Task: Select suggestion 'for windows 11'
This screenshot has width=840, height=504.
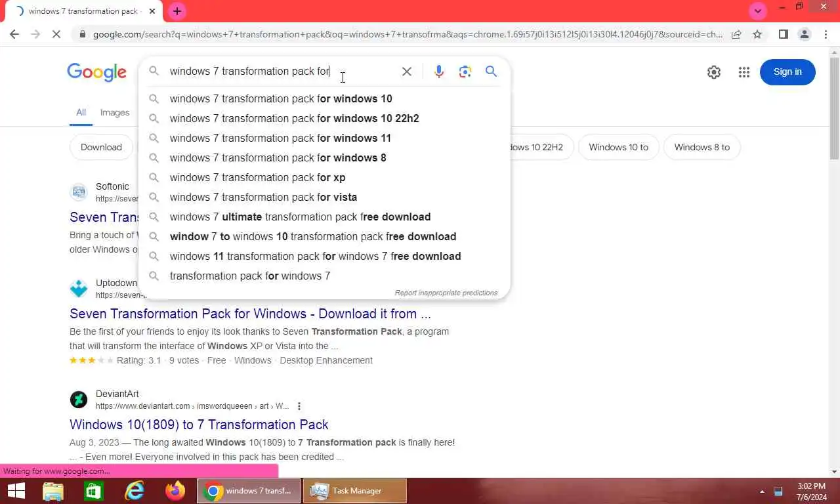Action: pos(324,138)
